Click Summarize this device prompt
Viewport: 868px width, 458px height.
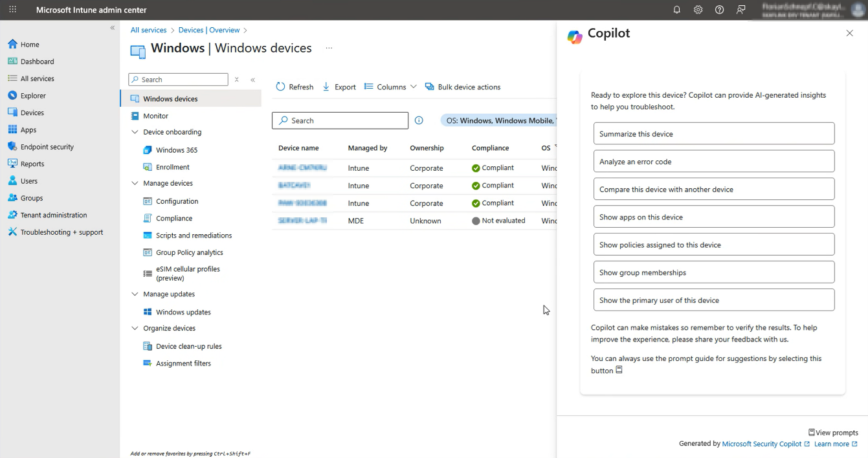(x=714, y=134)
